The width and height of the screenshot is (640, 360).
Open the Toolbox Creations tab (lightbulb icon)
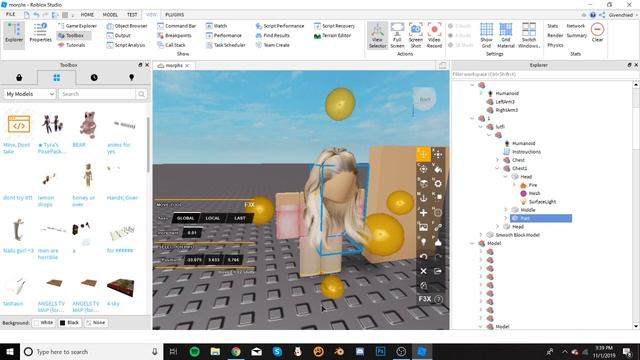(x=131, y=78)
